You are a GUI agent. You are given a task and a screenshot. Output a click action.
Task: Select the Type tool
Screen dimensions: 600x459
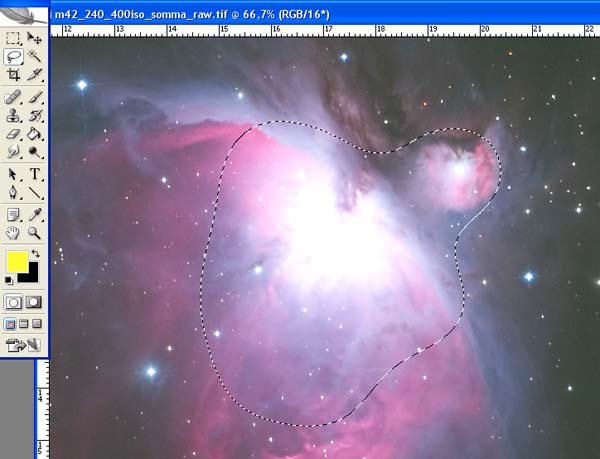point(34,174)
